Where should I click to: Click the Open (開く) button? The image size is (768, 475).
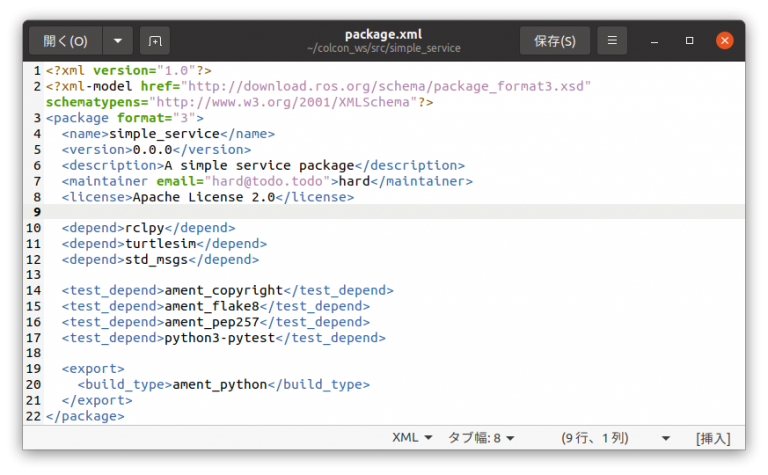66,41
